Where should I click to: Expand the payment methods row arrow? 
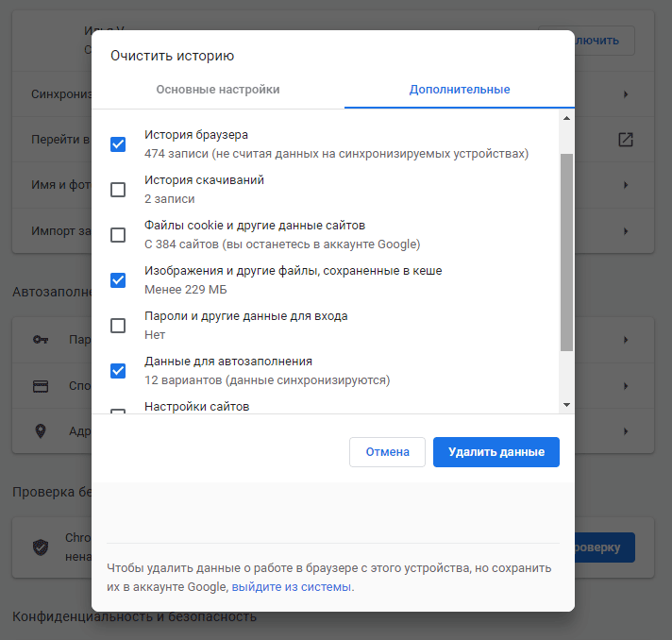pyautogui.click(x=626, y=386)
